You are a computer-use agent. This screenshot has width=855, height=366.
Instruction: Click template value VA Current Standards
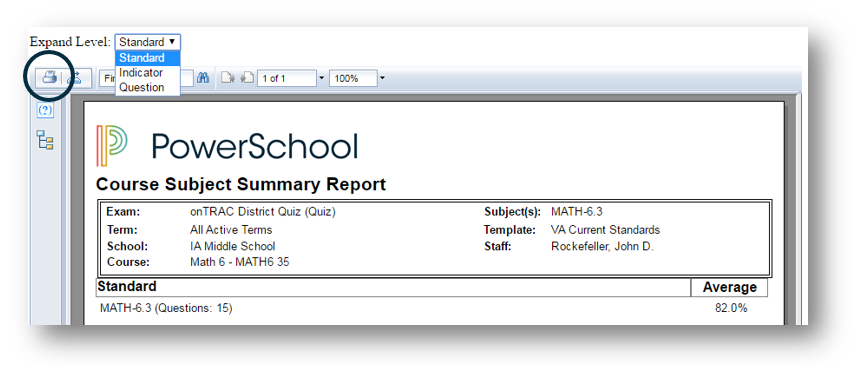pos(606,230)
